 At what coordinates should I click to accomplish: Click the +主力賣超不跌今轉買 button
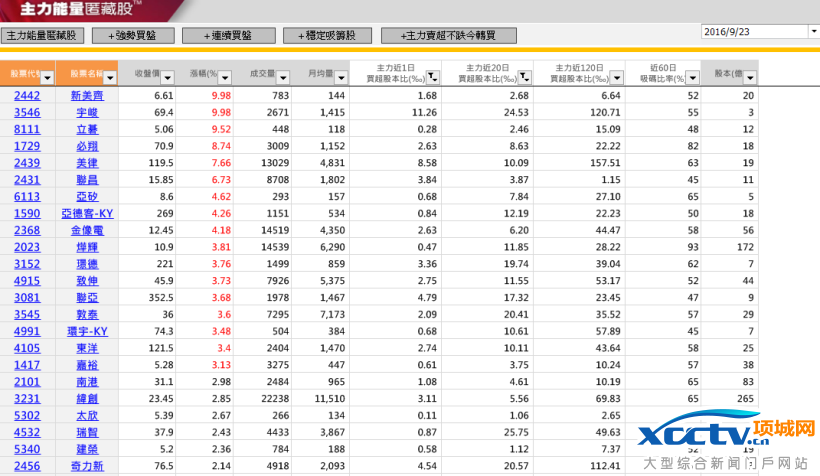(449, 35)
